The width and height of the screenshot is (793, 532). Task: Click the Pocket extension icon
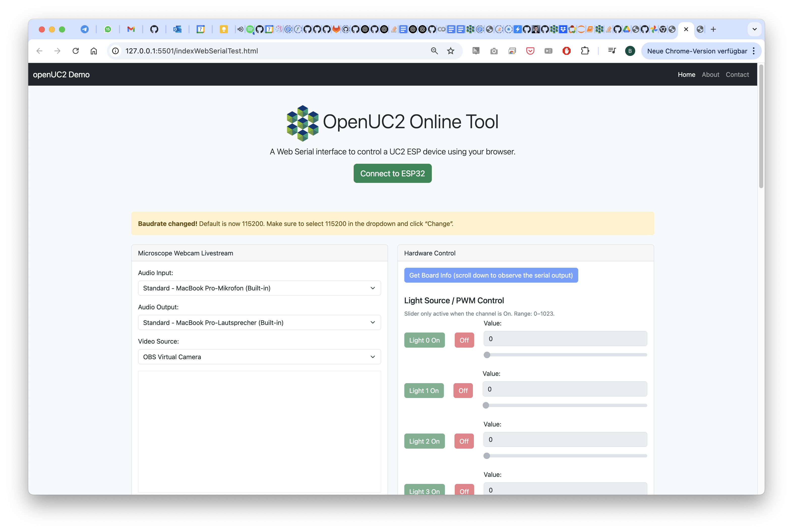(530, 51)
